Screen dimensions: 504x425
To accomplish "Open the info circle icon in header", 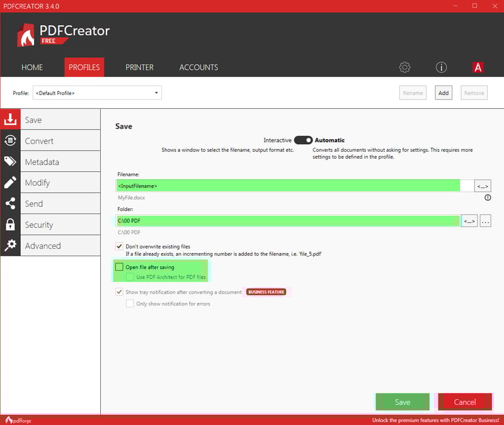I will click(441, 67).
